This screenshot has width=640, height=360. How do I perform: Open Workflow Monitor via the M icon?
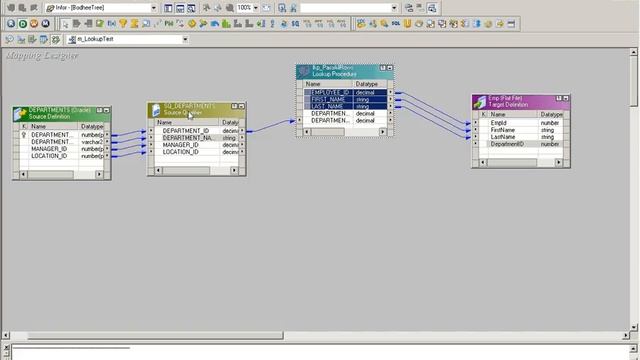tap(45, 24)
